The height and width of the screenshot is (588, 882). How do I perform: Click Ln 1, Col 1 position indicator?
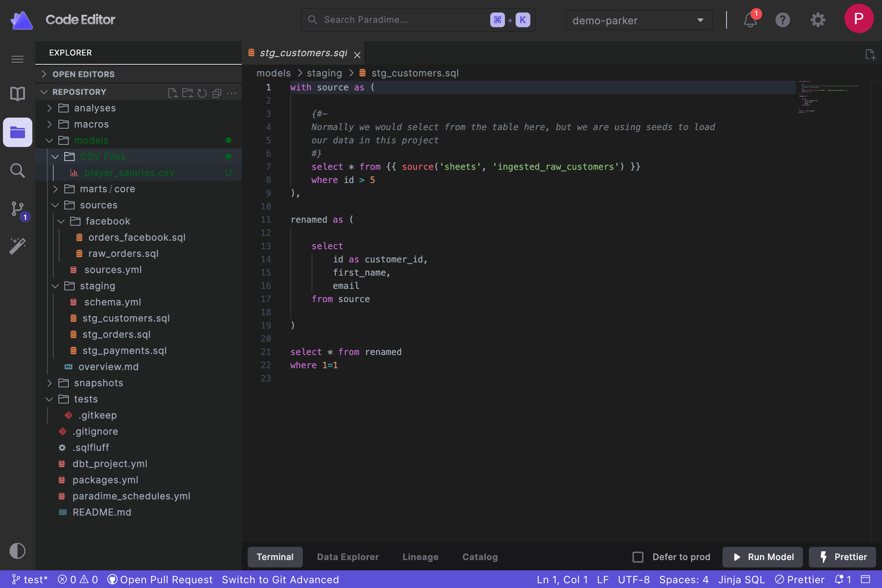click(562, 580)
